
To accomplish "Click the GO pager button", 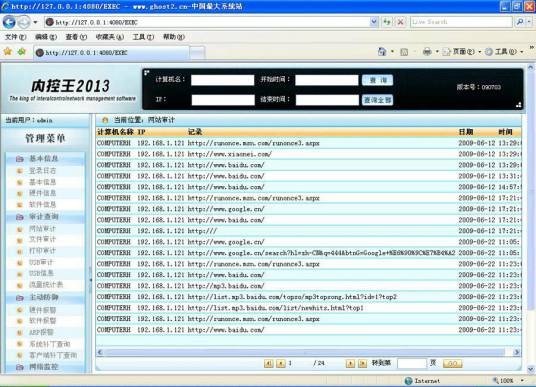I will click(x=452, y=363).
